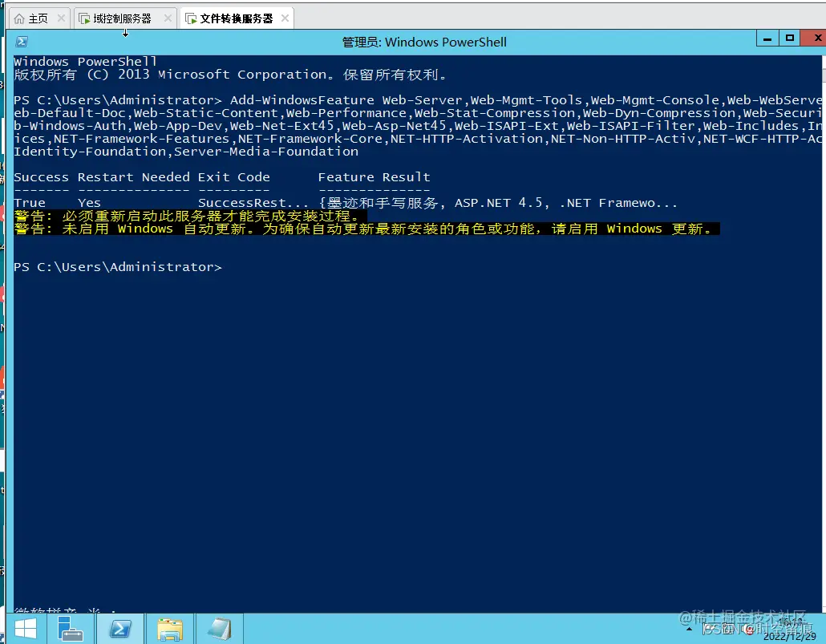Click the 'SuccessRest...' exit code value
This screenshot has height=644, width=826.
[253, 203]
